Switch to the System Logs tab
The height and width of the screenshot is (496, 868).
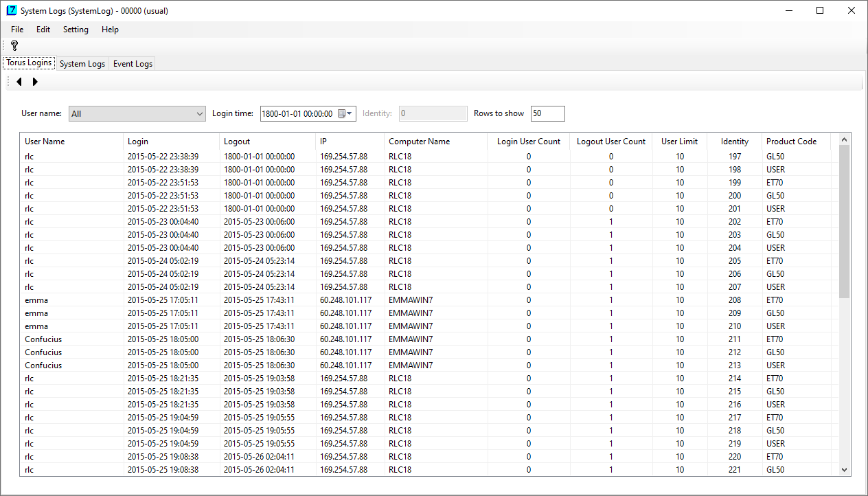[x=82, y=64]
